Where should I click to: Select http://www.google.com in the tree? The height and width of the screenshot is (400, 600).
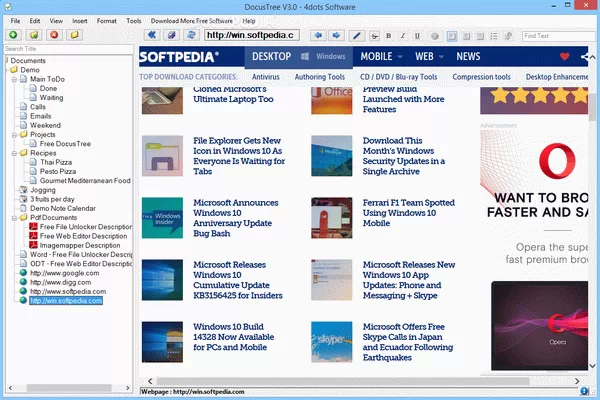pos(65,272)
